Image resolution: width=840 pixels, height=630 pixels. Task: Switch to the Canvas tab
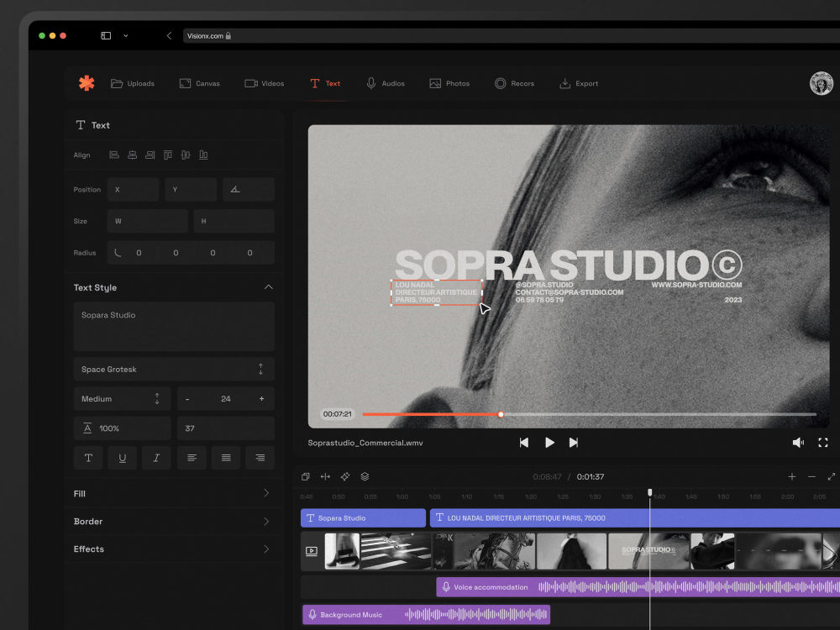tap(199, 83)
